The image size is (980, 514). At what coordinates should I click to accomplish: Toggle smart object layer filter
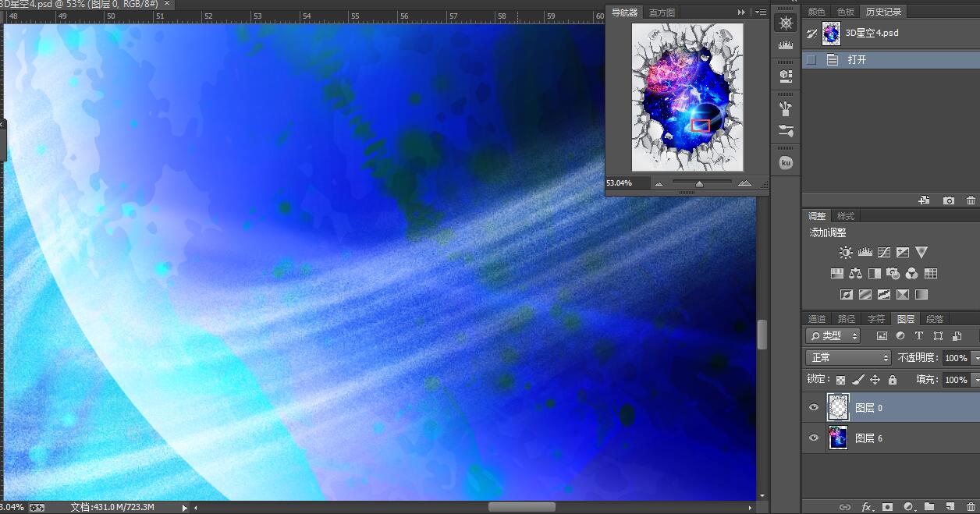(x=957, y=335)
